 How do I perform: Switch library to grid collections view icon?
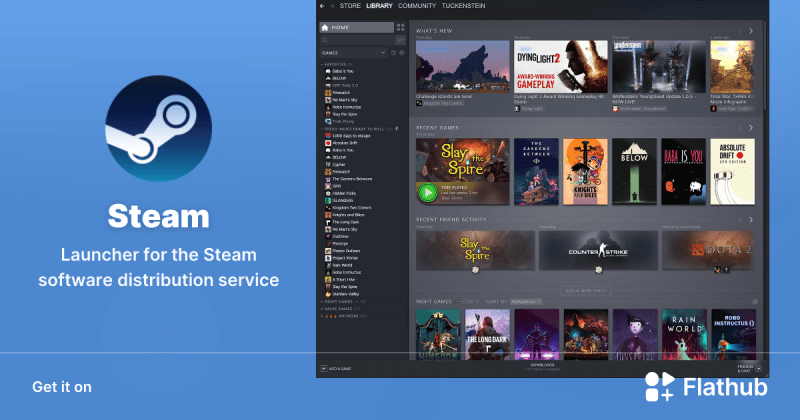(401, 28)
